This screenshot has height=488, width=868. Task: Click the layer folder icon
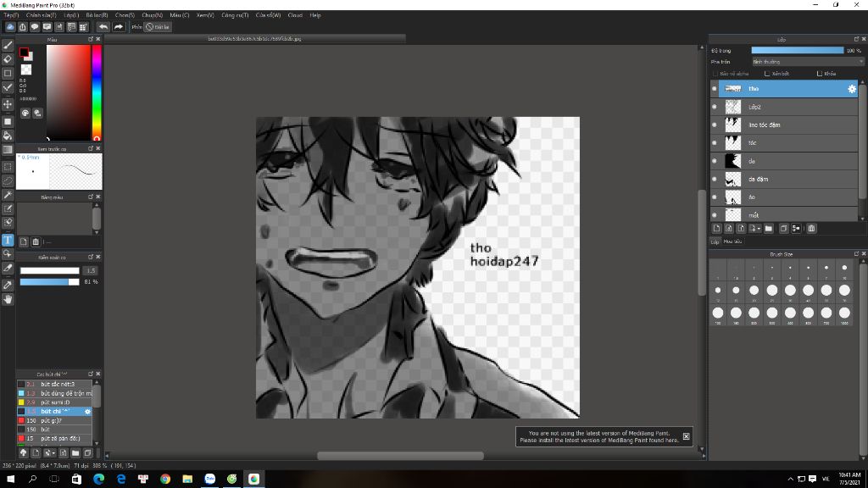click(769, 229)
